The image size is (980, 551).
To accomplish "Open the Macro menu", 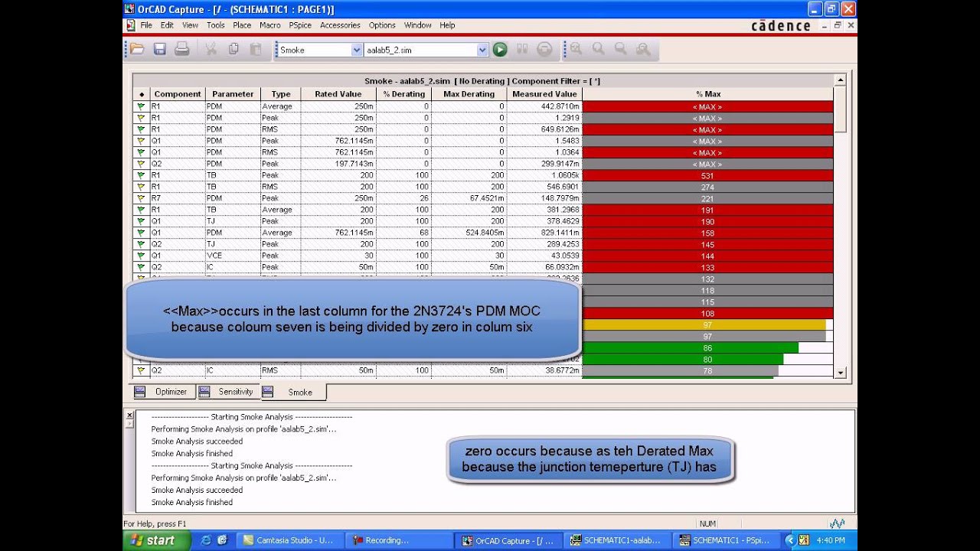I will (270, 25).
